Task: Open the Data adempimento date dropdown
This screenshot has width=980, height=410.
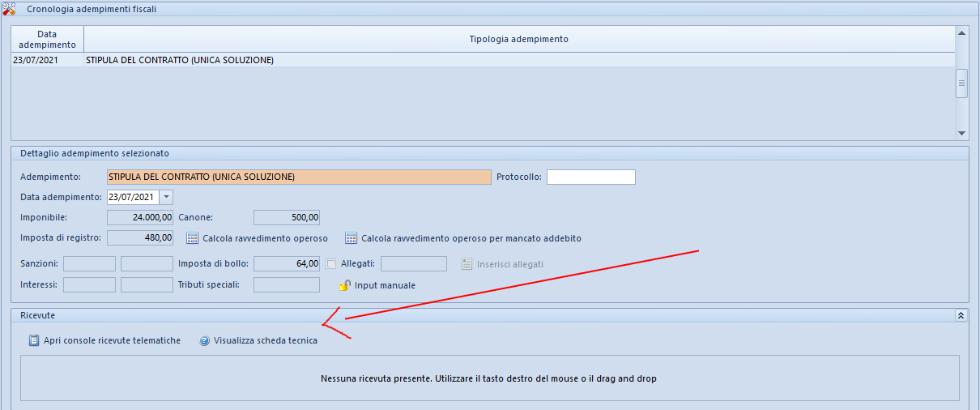Action: 166,197
